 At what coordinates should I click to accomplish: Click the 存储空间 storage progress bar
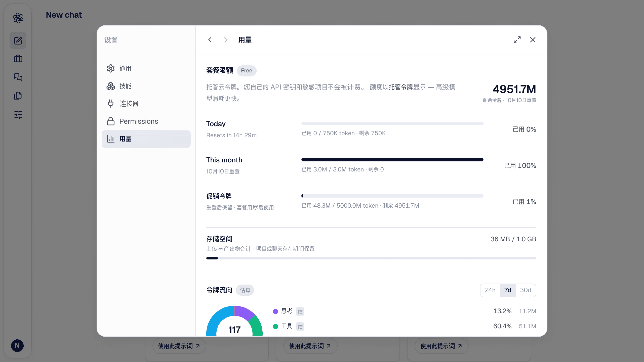point(371,258)
